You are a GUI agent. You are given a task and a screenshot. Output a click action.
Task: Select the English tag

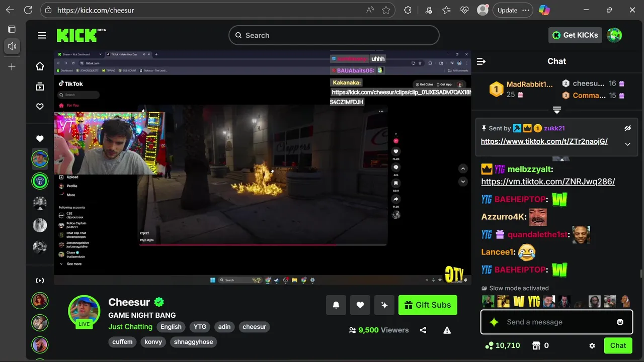[171, 327]
